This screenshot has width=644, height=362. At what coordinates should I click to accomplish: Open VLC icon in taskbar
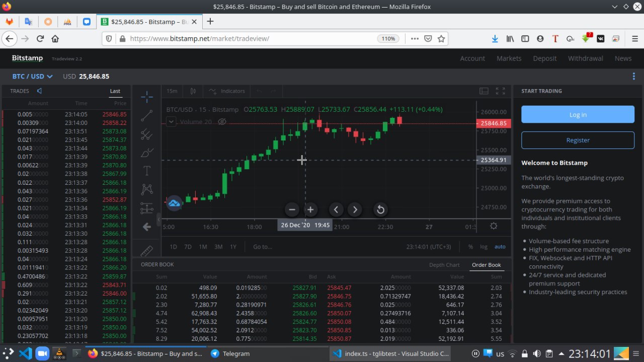[59, 353]
